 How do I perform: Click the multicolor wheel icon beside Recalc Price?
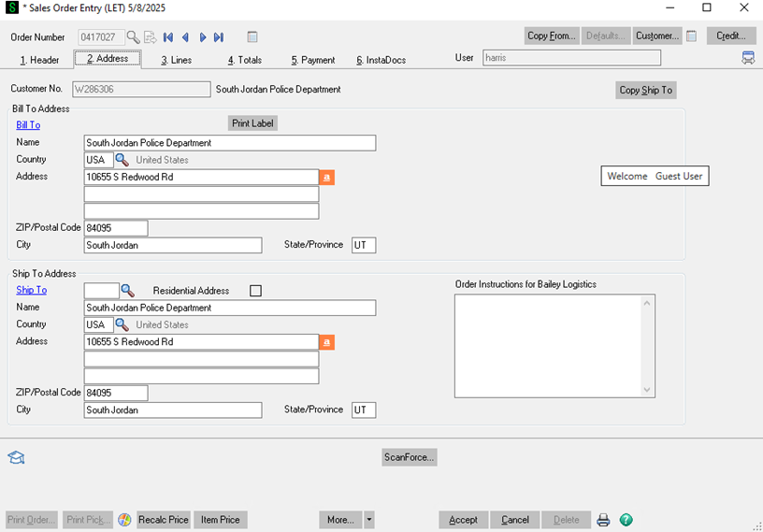[124, 520]
